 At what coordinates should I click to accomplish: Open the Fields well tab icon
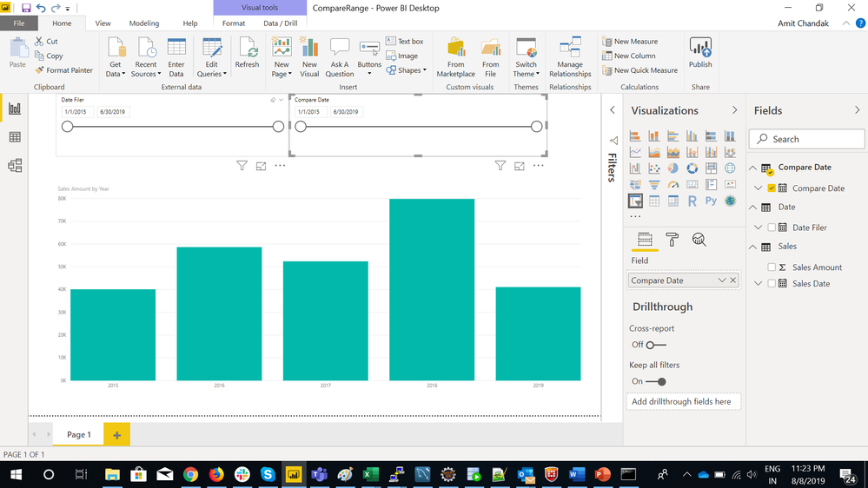tap(645, 240)
